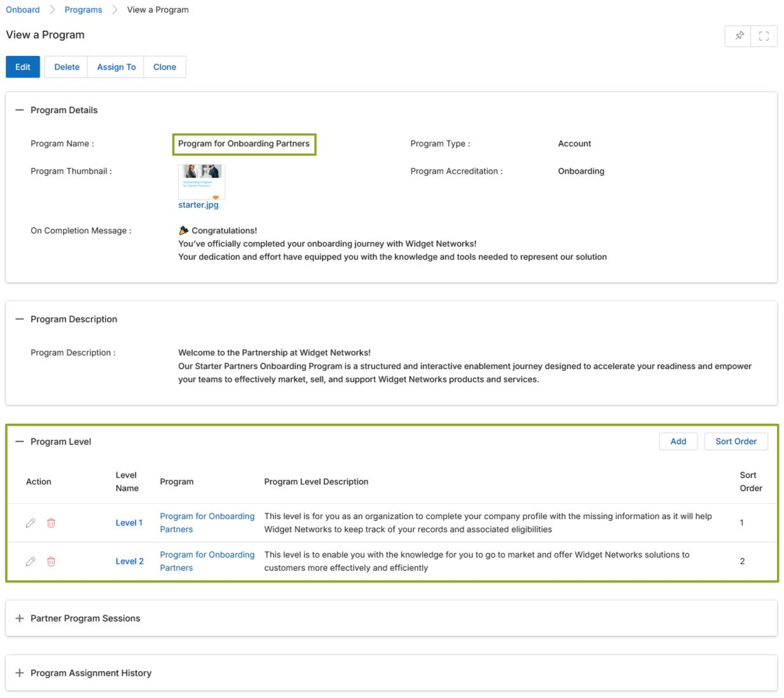Click sort order value 2 for Level 2
This screenshot has height=698, width=784.
coord(742,562)
